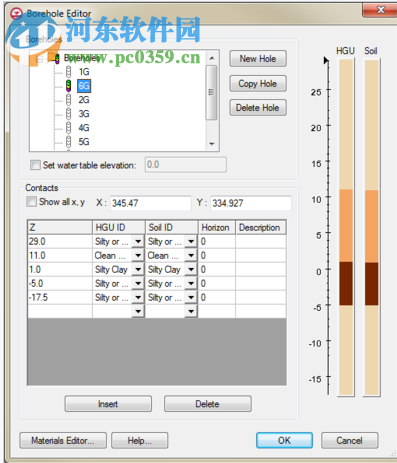Click the Delete Hole button
The width and height of the screenshot is (397, 463).
point(258,108)
